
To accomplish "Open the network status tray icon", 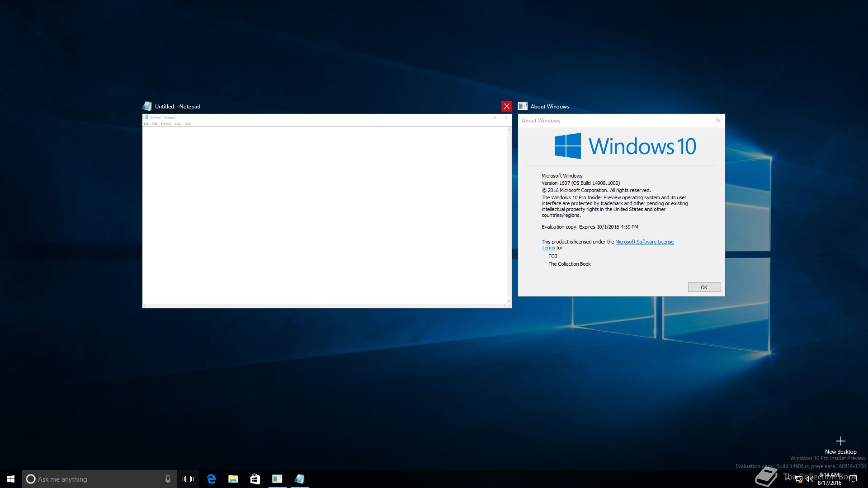I will (x=799, y=479).
